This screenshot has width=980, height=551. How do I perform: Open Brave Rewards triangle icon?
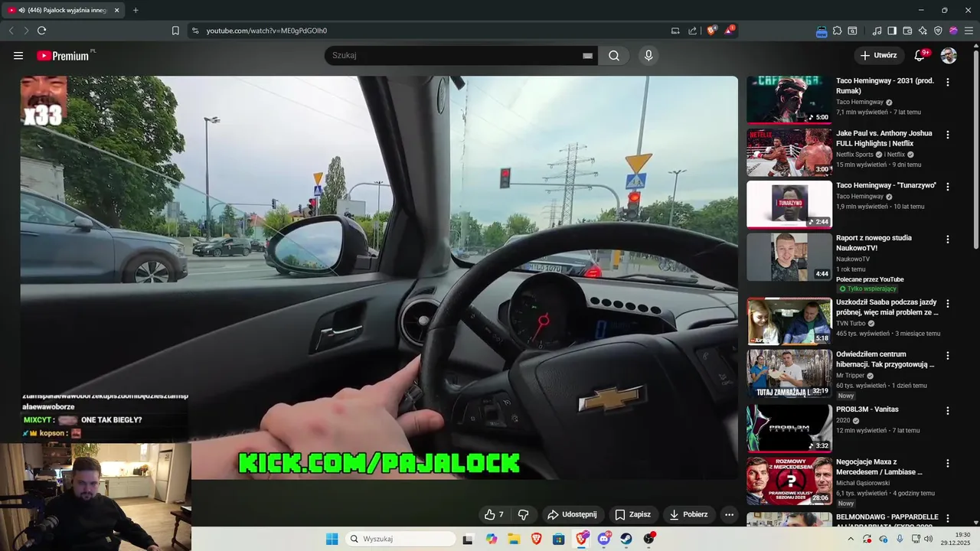click(x=729, y=31)
